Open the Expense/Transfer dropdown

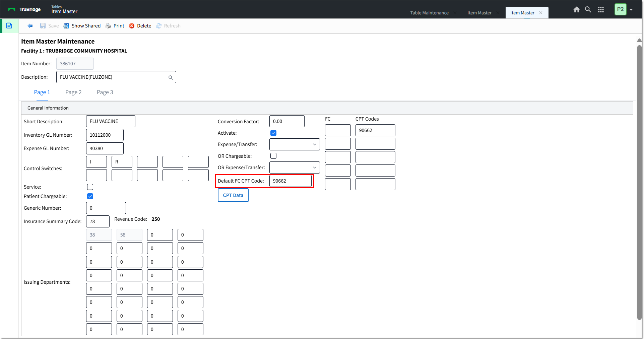click(295, 144)
